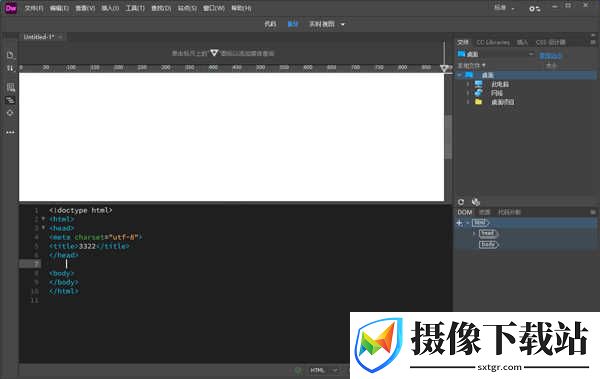
Task: Click the Dreamweaver Dw logo icon
Action: point(11,8)
